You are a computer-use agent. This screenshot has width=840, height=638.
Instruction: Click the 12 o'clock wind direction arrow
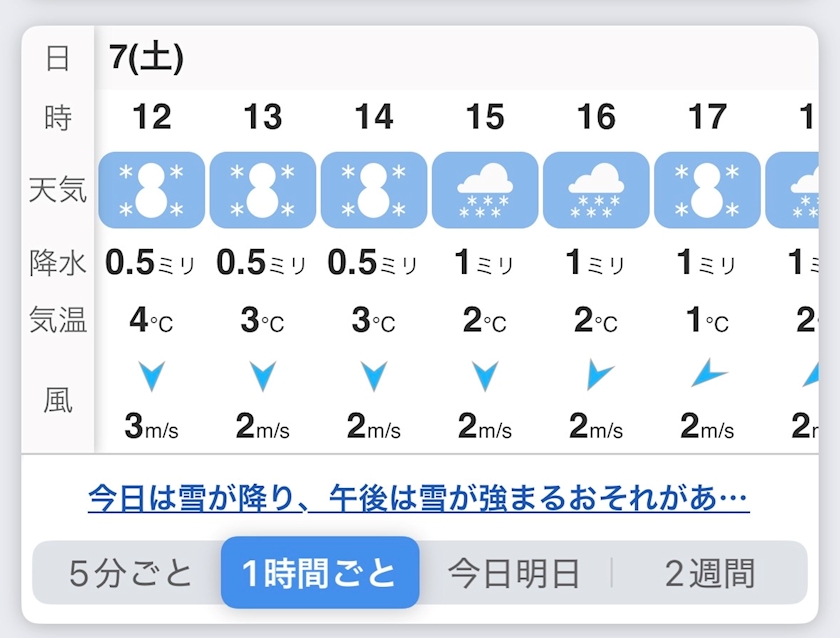(151, 377)
